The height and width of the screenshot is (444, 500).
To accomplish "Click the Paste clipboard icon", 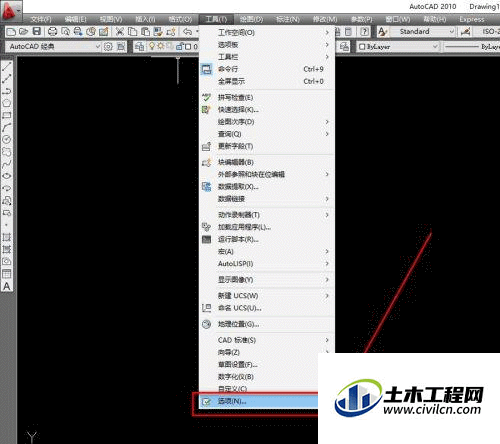I will click(x=145, y=32).
